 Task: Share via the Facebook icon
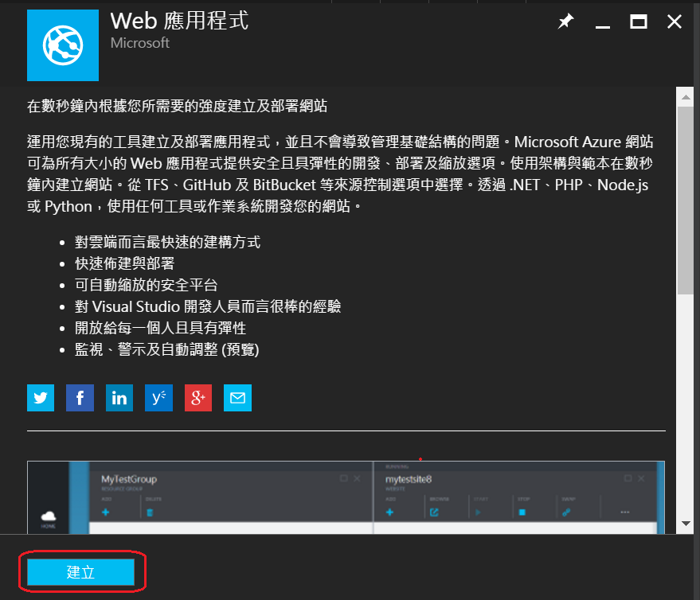(x=80, y=397)
